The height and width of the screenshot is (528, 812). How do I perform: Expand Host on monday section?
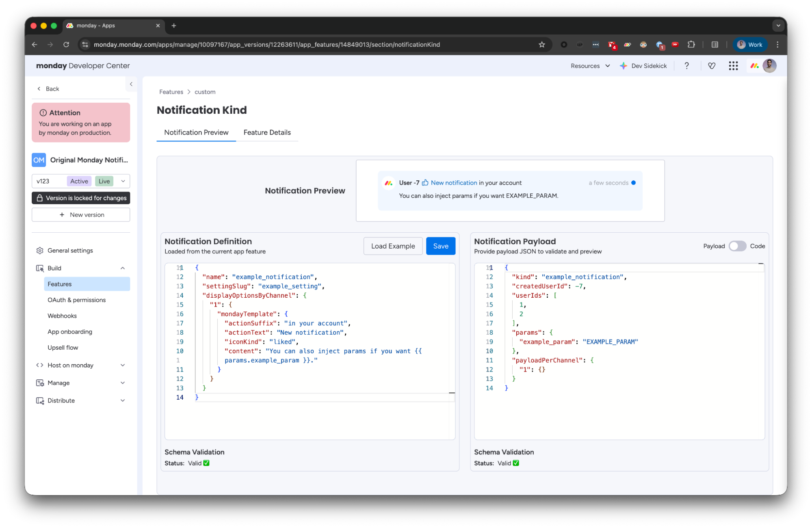click(123, 365)
